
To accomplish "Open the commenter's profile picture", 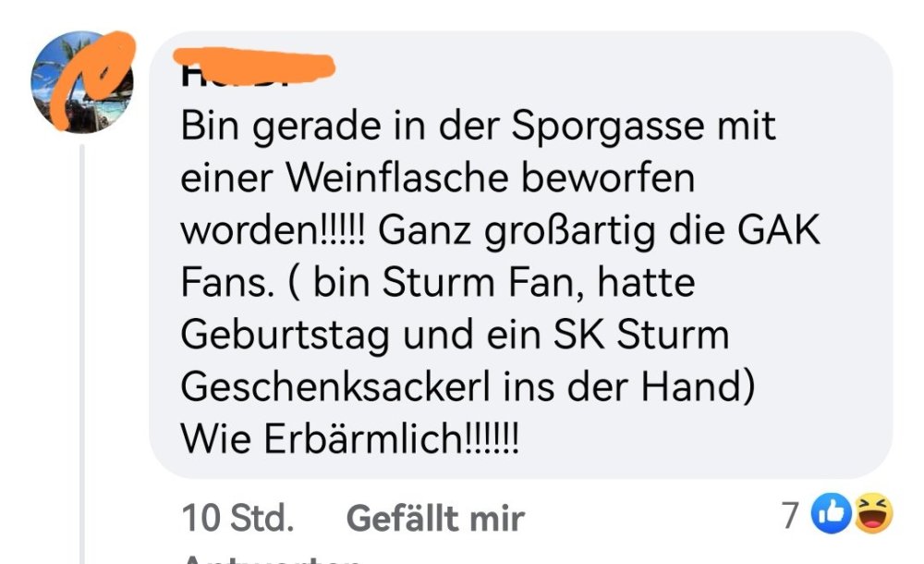I will 82,81.
